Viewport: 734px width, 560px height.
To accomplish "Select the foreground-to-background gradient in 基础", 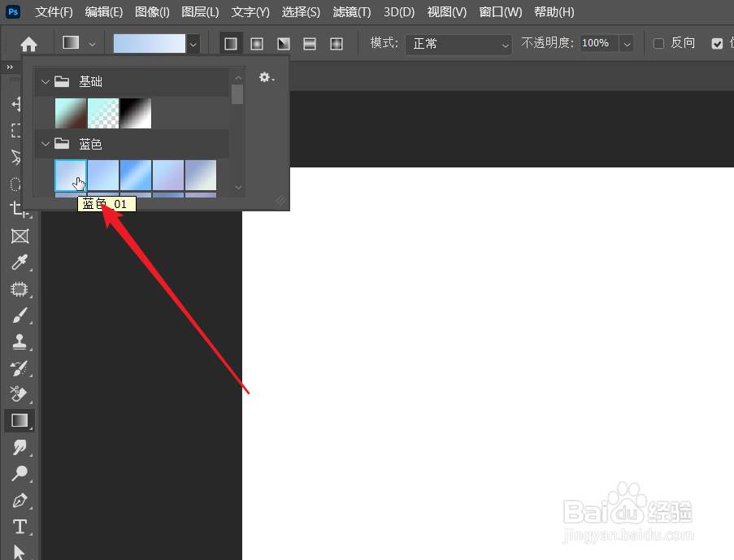I will (x=71, y=113).
